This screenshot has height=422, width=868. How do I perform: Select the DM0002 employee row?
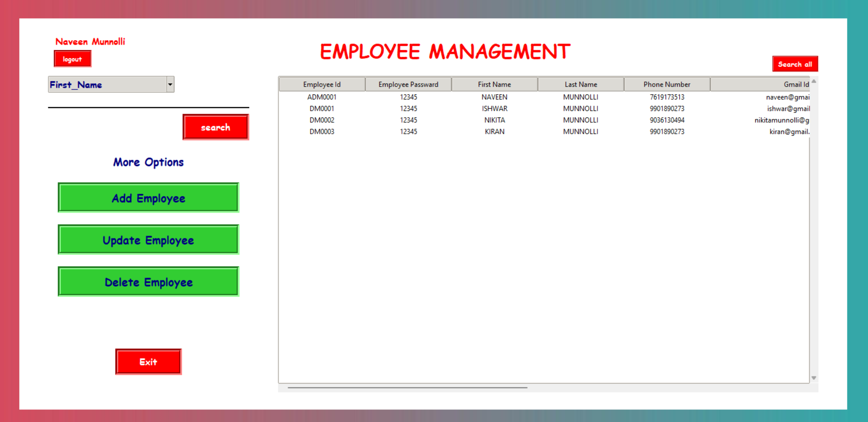544,120
